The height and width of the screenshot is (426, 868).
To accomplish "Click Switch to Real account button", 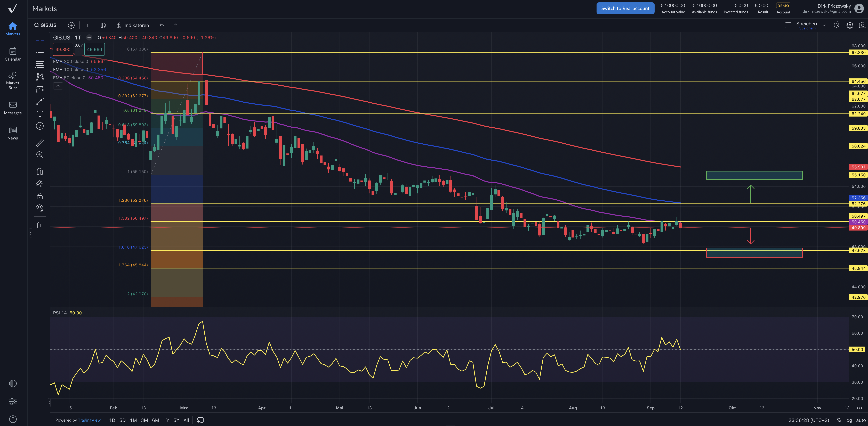I will [x=625, y=8].
